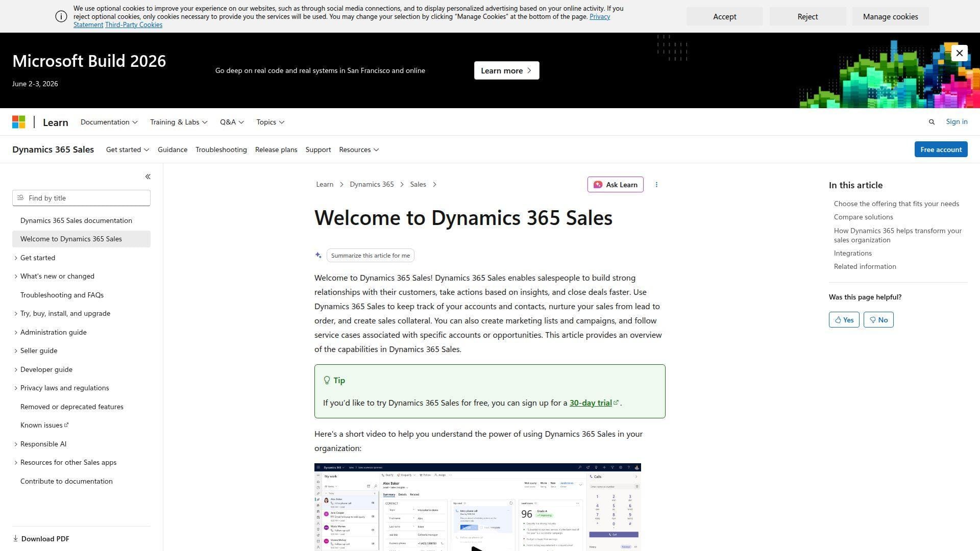The width and height of the screenshot is (980, 551).
Task: Jump to Compare solutions section
Action: (863, 217)
